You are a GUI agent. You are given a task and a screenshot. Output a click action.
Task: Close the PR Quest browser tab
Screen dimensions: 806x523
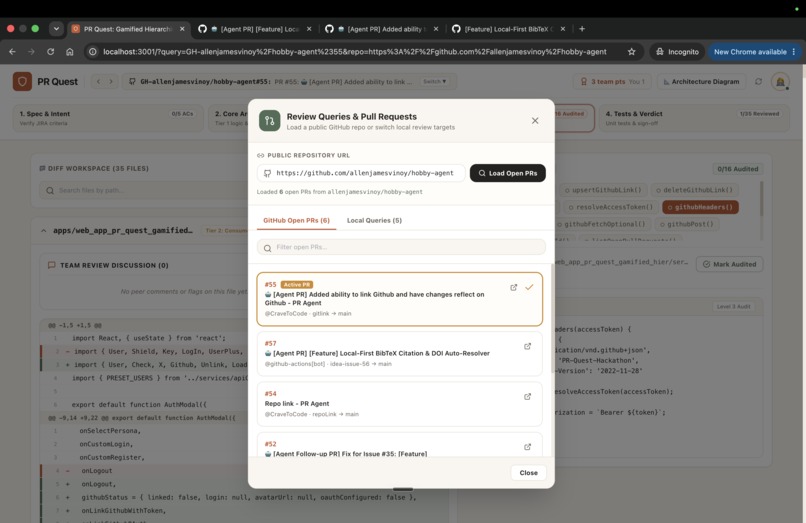point(182,29)
